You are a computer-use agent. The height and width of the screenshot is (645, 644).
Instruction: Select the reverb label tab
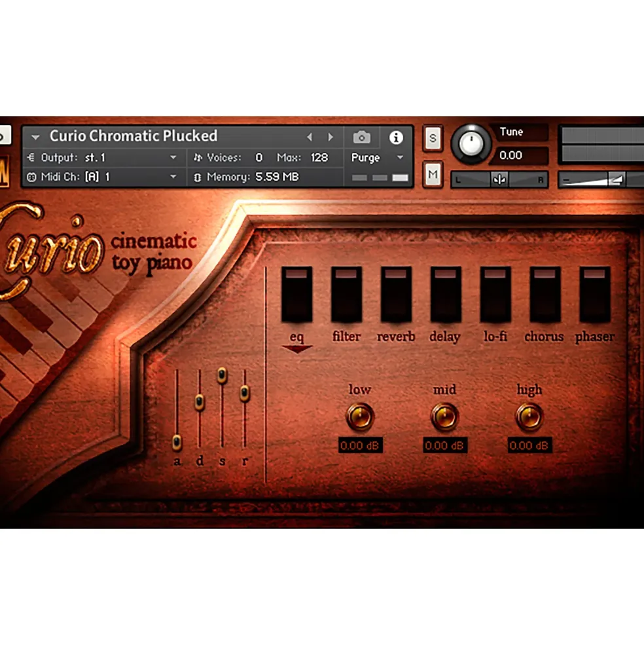click(396, 336)
